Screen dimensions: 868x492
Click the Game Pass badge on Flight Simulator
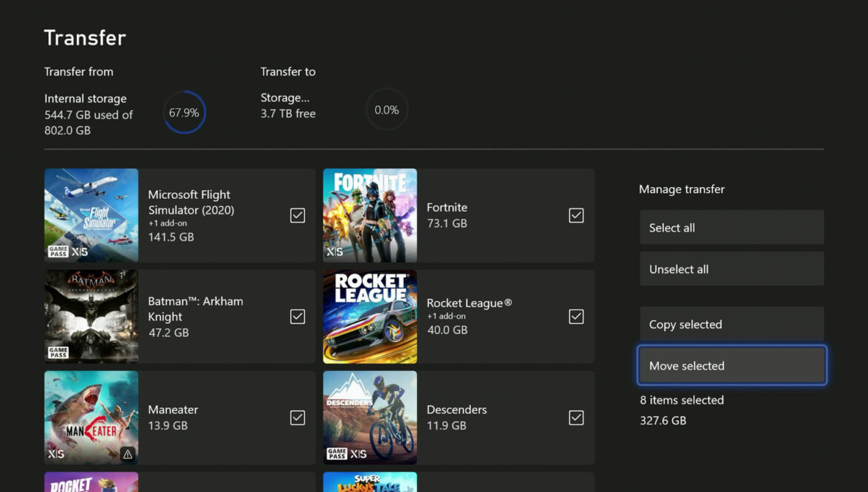(x=58, y=252)
